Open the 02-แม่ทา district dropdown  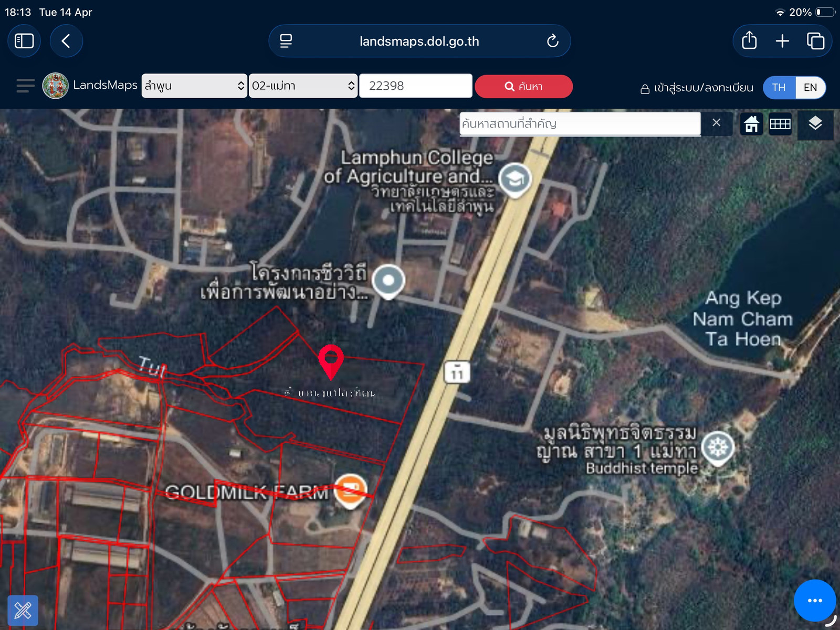(303, 86)
